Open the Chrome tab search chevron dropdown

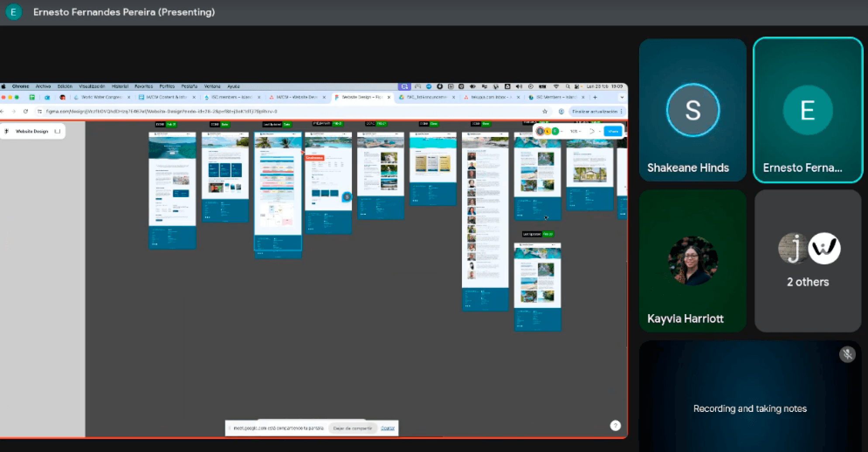[622, 97]
